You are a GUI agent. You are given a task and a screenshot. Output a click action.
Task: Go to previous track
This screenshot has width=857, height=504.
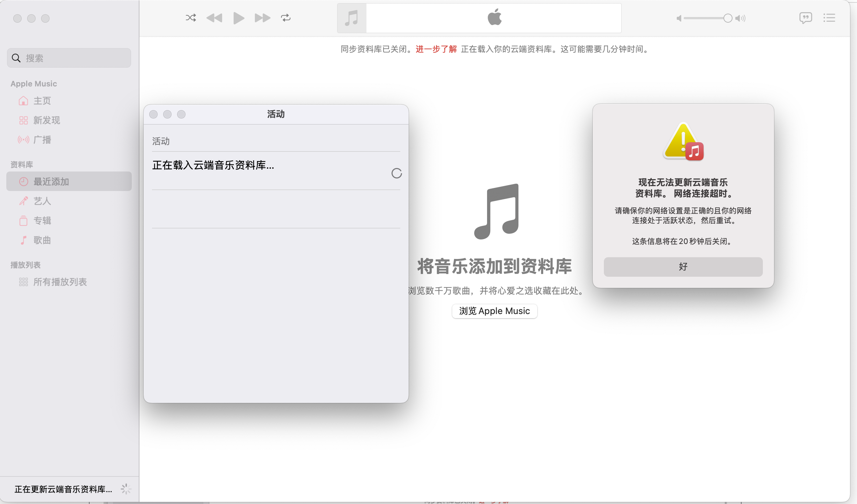tap(214, 18)
